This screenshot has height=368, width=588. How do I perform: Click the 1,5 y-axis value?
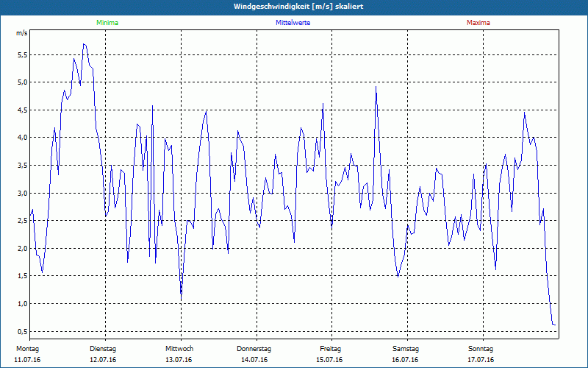[22, 276]
